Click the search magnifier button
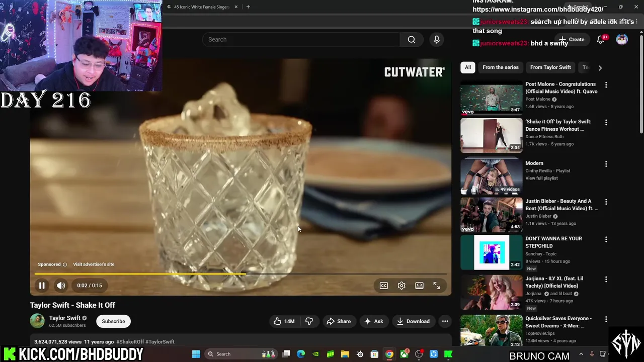Image resolution: width=644 pixels, height=362 pixels. click(x=412, y=40)
